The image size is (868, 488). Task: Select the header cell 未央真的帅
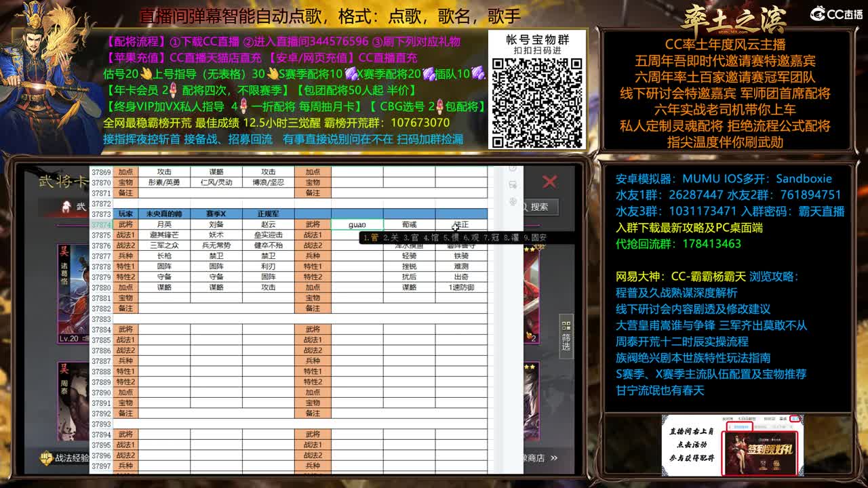point(164,214)
